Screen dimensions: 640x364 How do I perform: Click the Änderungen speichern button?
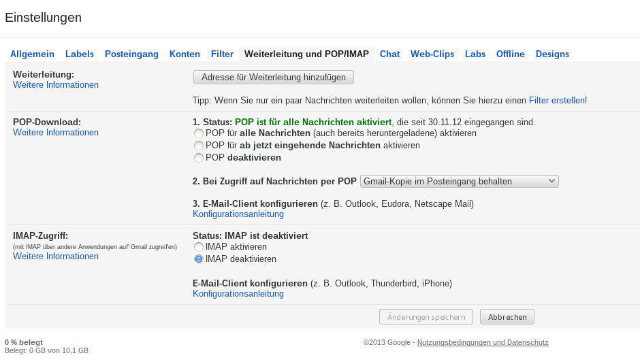[x=426, y=316]
